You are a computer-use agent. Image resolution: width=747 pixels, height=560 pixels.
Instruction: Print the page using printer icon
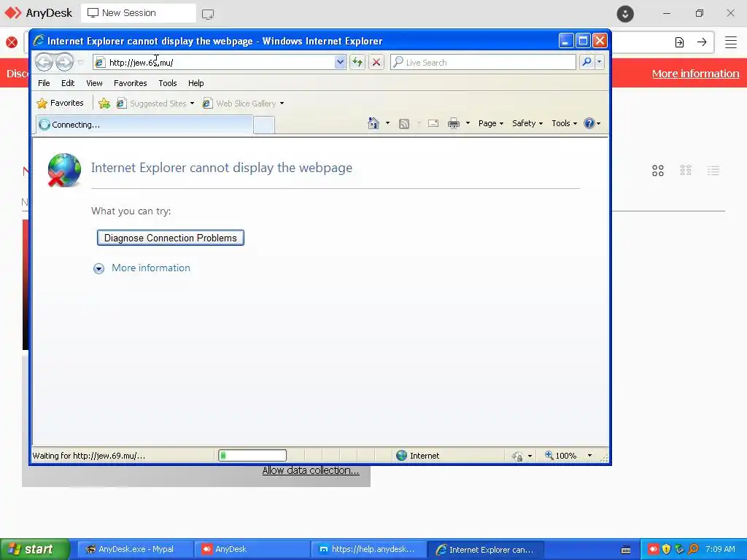tap(454, 123)
